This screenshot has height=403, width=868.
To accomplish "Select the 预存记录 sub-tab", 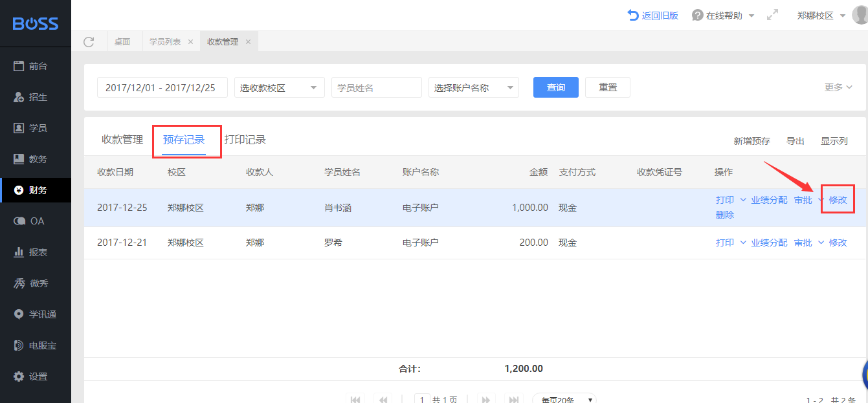I will tap(184, 140).
